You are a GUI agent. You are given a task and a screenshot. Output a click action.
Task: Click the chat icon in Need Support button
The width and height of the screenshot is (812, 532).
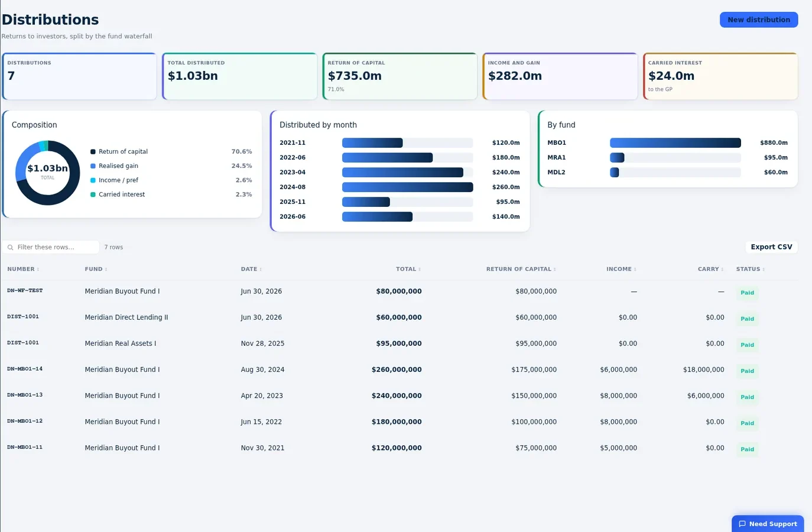coord(742,524)
